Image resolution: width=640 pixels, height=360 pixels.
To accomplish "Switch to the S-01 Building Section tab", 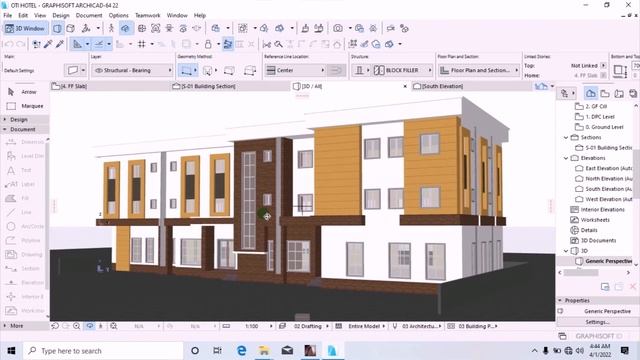I will point(230,86).
